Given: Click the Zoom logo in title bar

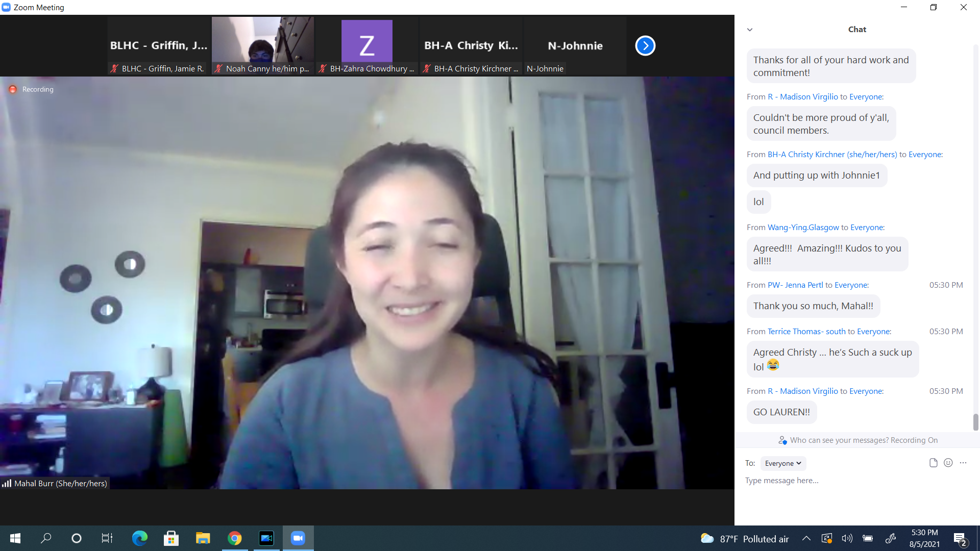Looking at the screenshot, I should 6,7.
